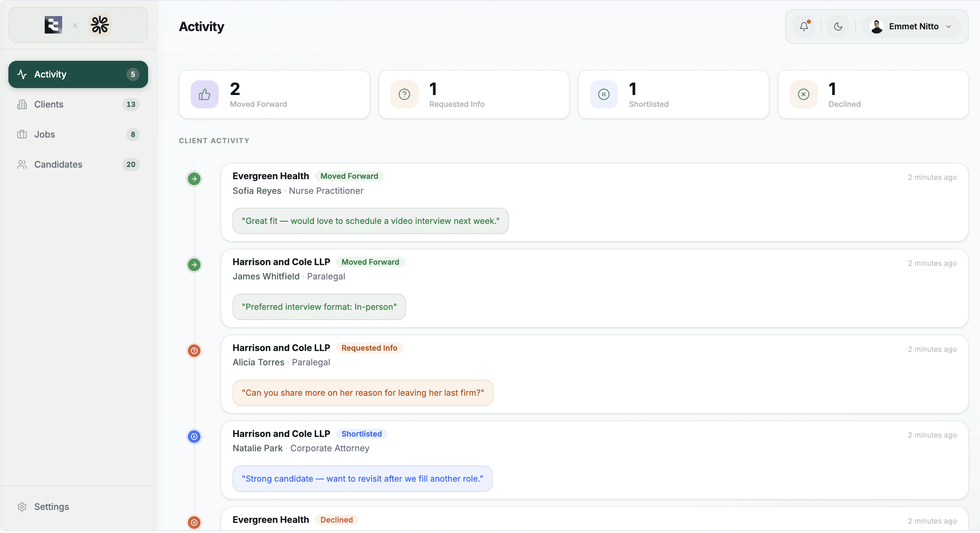Click the Declined status tag
This screenshot has height=533, width=980.
click(336, 520)
